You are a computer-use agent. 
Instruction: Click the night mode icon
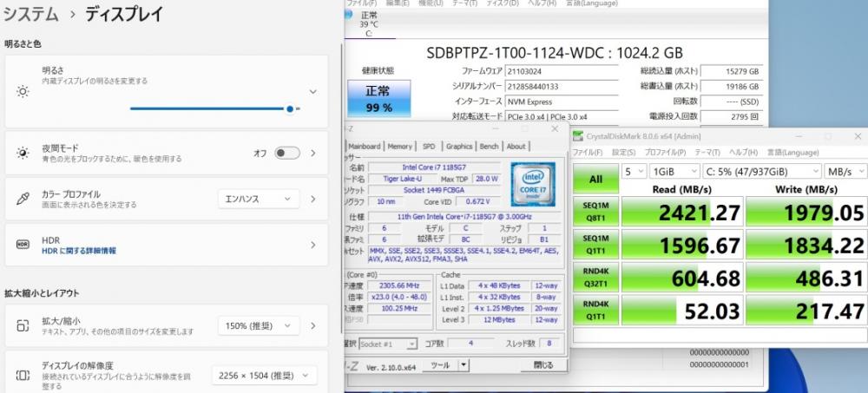click(x=23, y=153)
